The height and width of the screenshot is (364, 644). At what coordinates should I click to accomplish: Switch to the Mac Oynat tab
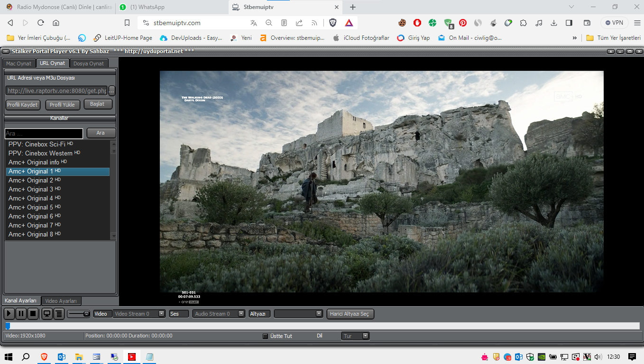click(19, 64)
